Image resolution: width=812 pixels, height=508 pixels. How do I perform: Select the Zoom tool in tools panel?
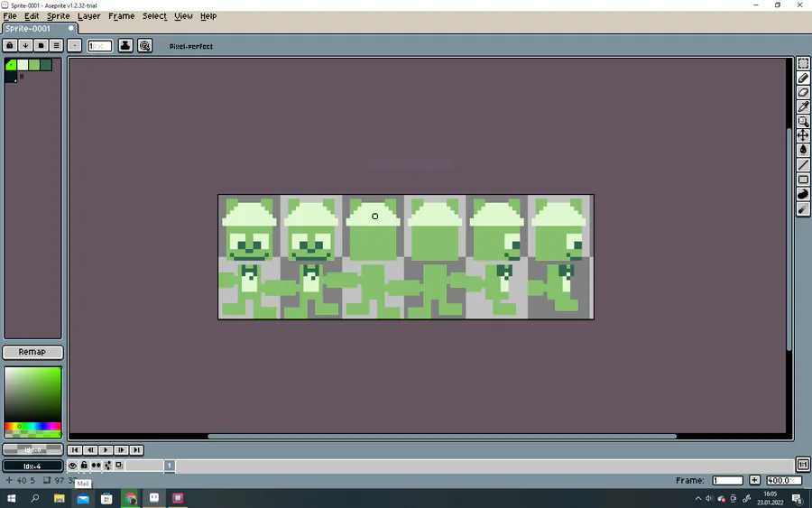(803, 121)
